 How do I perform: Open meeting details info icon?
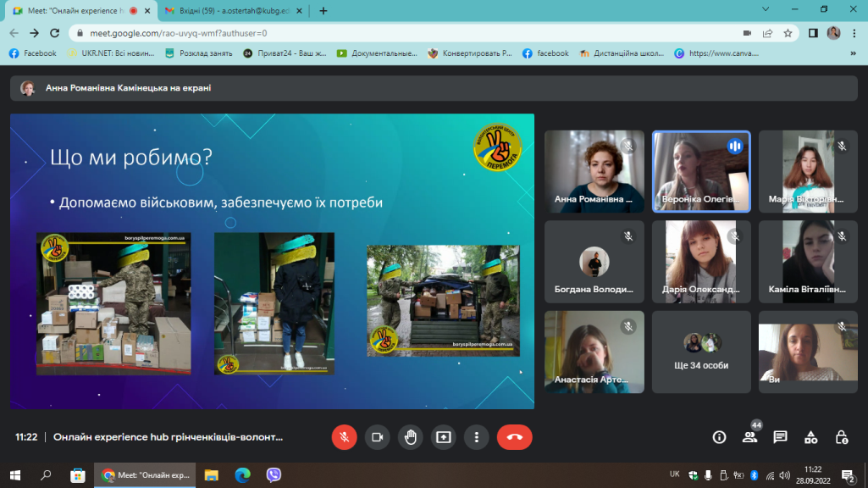point(719,437)
